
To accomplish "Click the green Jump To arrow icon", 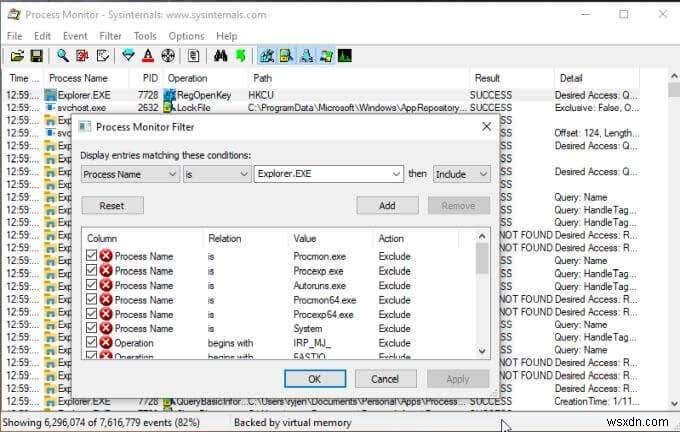I will pos(241,56).
